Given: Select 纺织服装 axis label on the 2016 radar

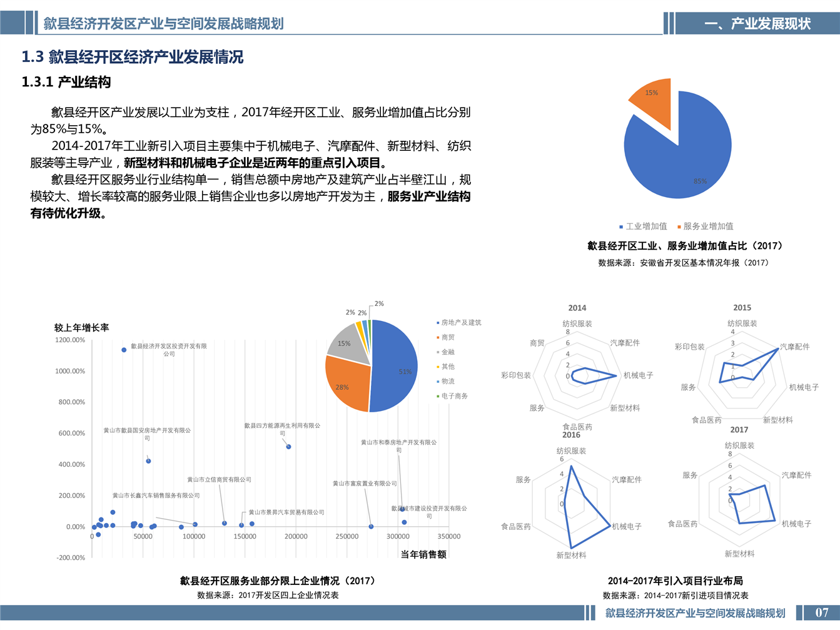Looking at the screenshot, I should coord(572,451).
